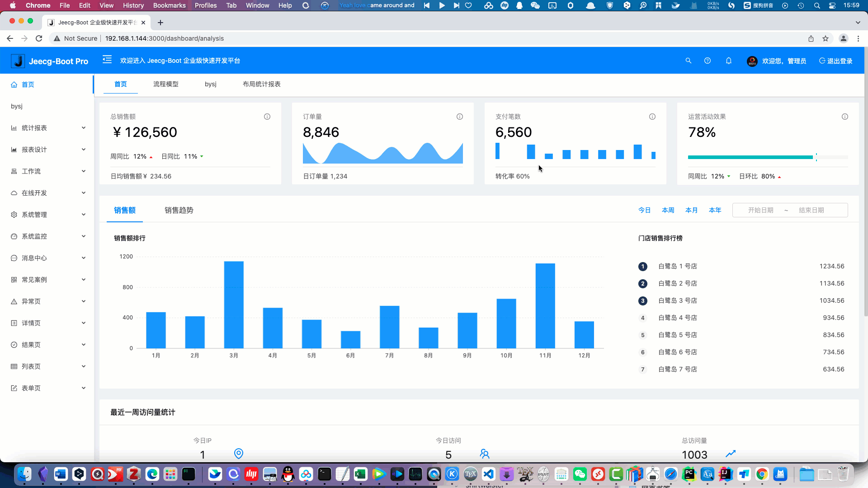The width and height of the screenshot is (868, 488).
Task: Expand the 统计报表 sidebar menu
Action: click(47, 128)
